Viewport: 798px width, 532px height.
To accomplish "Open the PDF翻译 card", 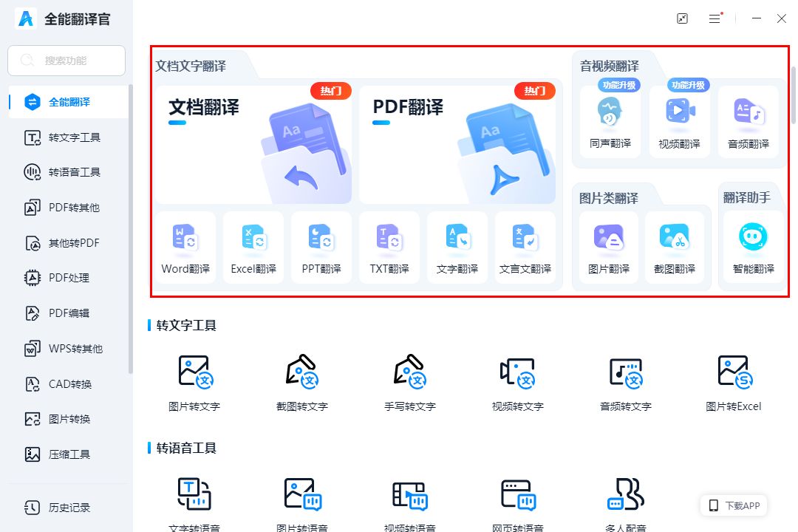I will [x=457, y=145].
